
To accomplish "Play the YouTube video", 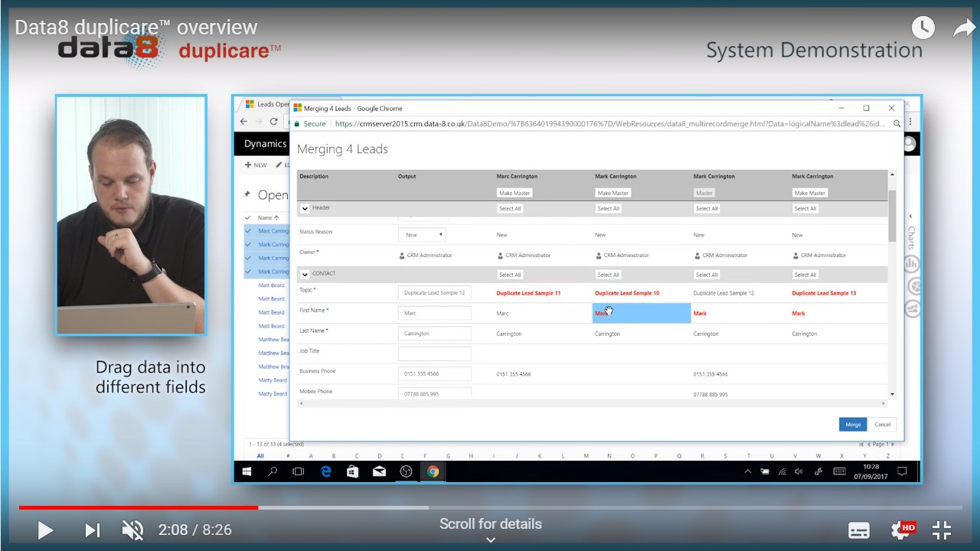I will coord(45,530).
